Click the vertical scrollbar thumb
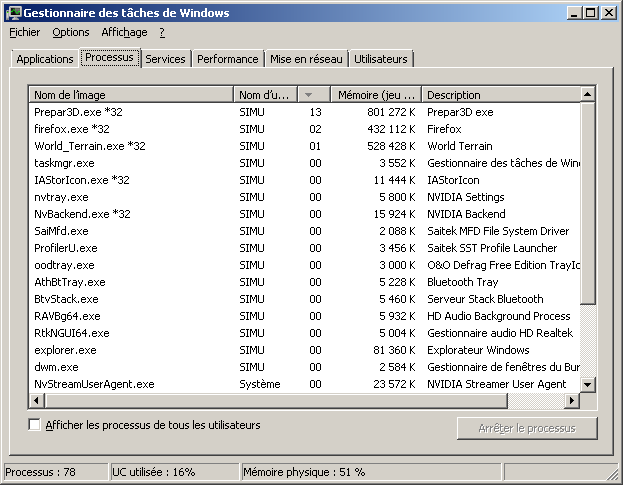 point(587,203)
